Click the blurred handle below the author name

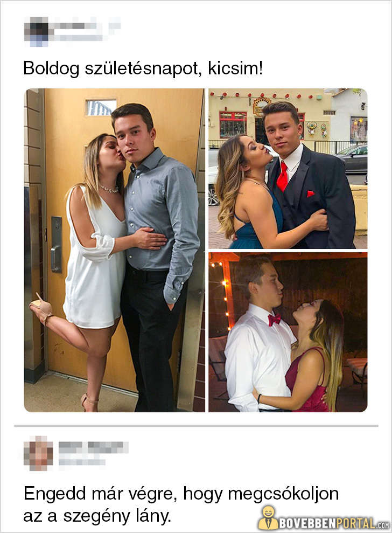click(78, 37)
